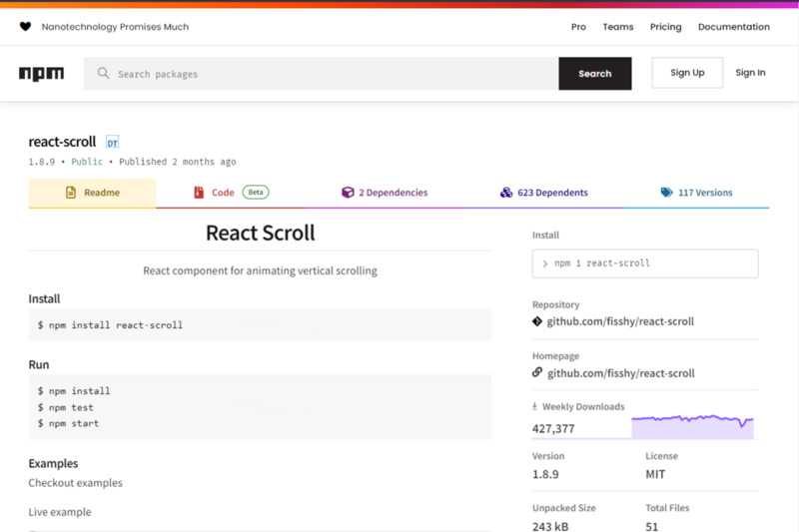Viewport: 799px width, 532px height.
Task: Click the MIT license value
Action: pyautogui.click(x=655, y=474)
